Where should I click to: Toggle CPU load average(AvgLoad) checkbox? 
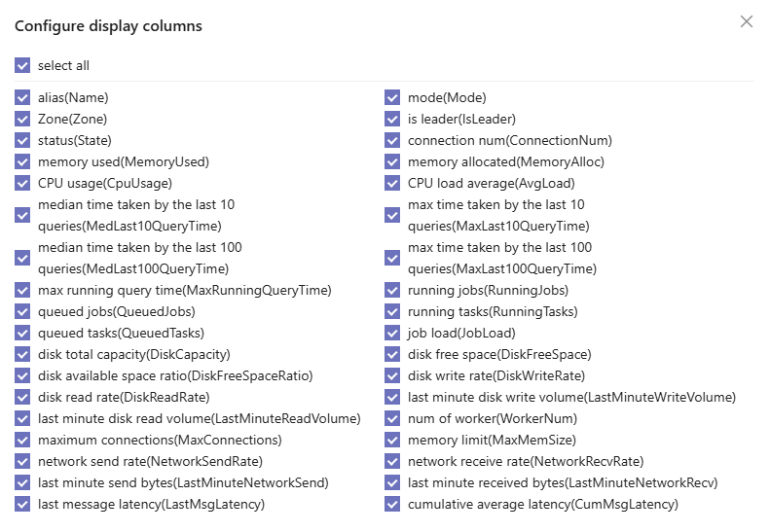(x=392, y=183)
